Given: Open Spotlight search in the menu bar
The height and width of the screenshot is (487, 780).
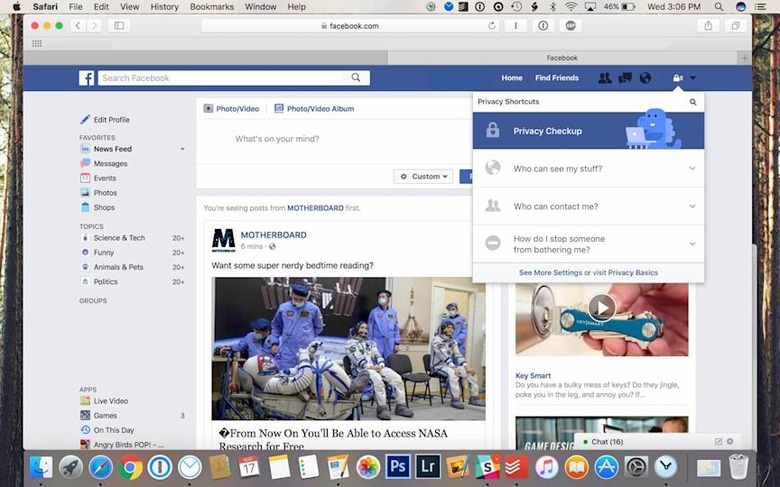Looking at the screenshot, I should tap(719, 7).
